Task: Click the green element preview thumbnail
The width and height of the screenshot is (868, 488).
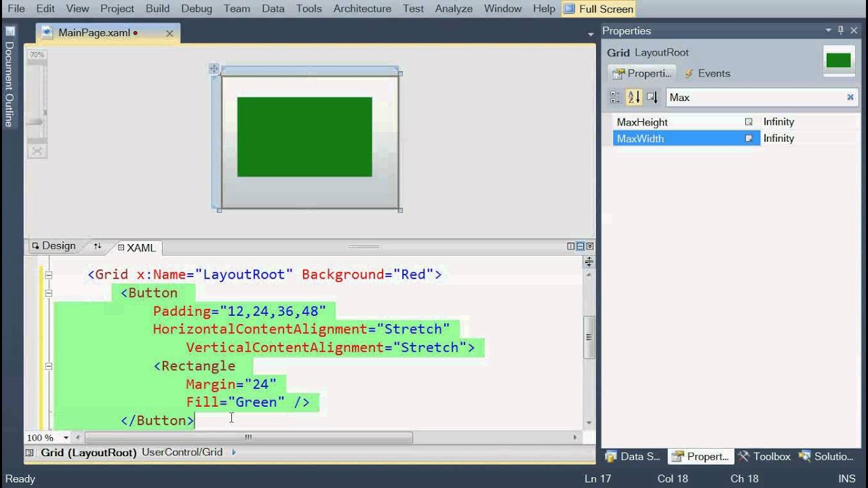Action: pyautogui.click(x=838, y=60)
